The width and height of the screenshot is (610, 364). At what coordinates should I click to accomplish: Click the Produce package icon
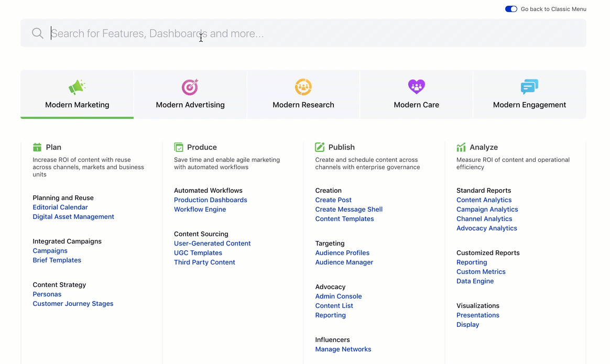click(179, 147)
